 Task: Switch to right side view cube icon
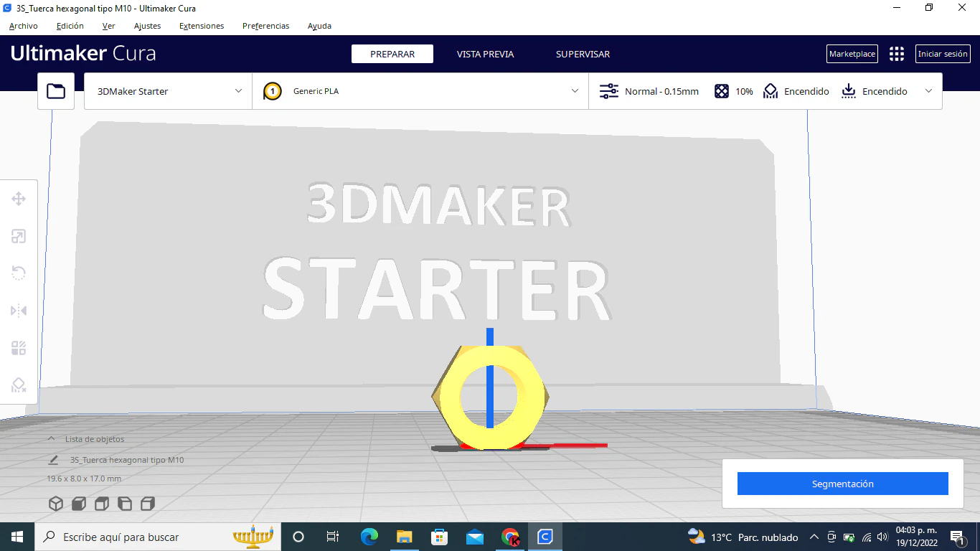[148, 504]
